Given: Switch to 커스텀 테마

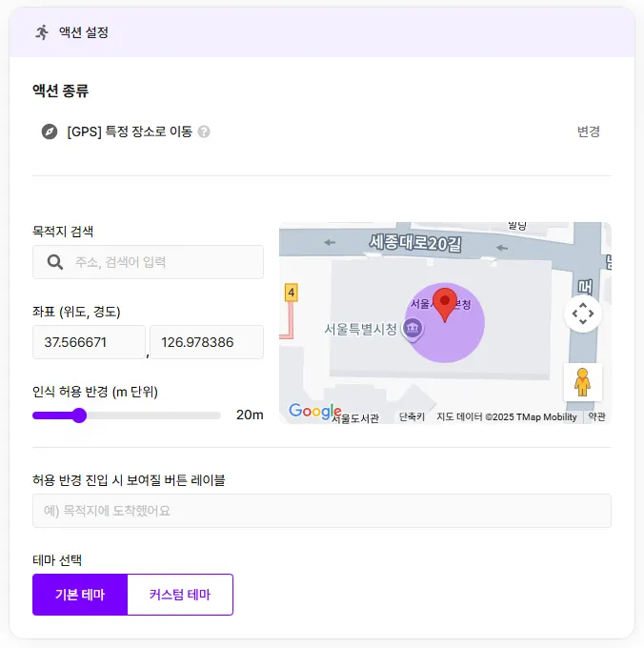Looking at the screenshot, I should [180, 595].
